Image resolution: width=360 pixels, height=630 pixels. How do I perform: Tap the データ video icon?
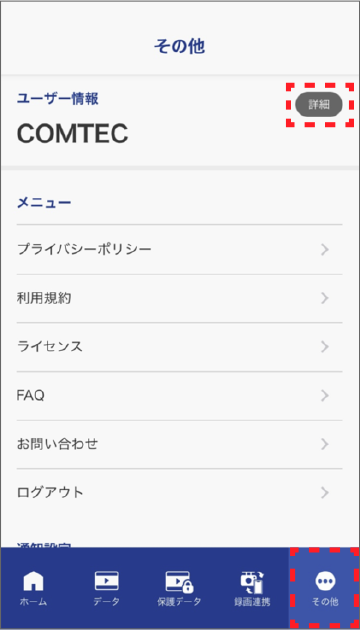coord(106,581)
